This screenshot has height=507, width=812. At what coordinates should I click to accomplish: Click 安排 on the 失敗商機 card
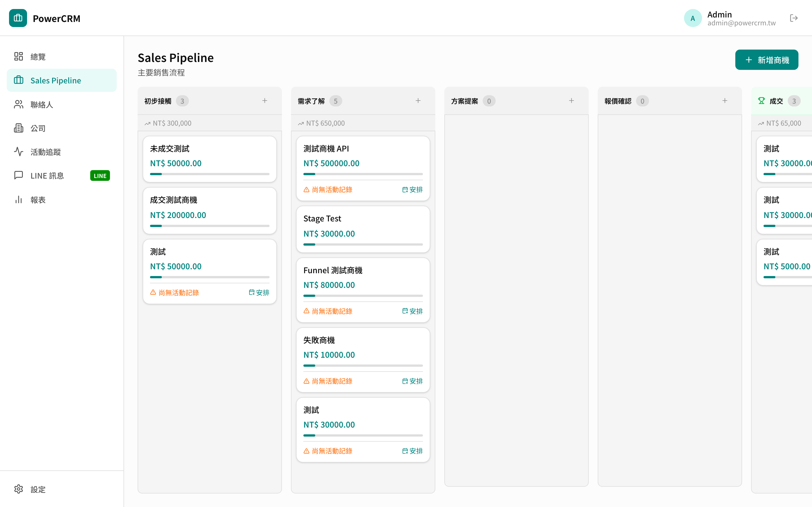(412, 381)
